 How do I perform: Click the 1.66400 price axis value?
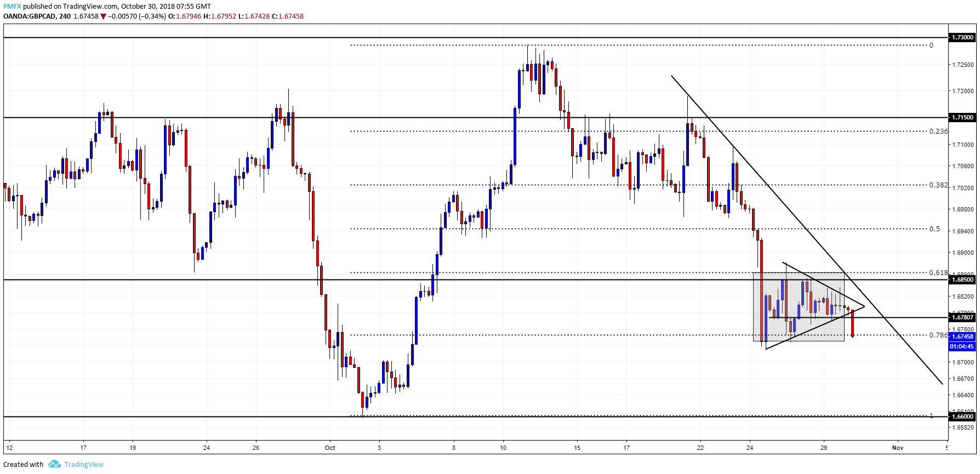tap(963, 395)
